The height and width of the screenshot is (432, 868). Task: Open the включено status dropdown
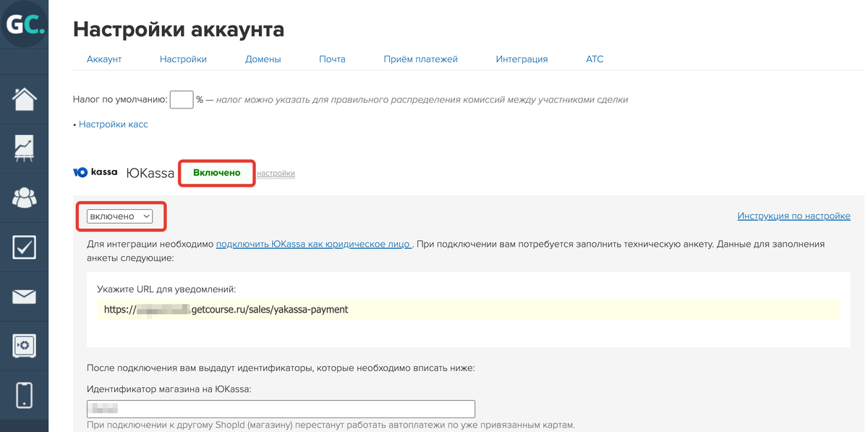119,216
